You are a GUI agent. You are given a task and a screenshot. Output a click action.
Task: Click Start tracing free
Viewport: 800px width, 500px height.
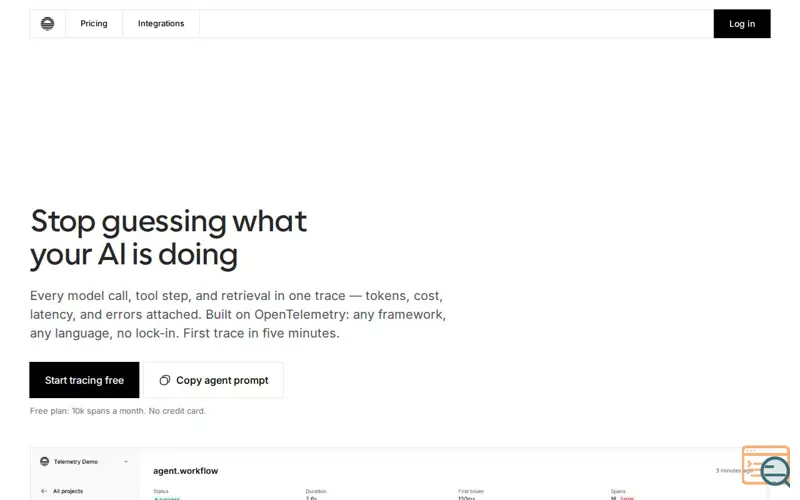click(84, 380)
